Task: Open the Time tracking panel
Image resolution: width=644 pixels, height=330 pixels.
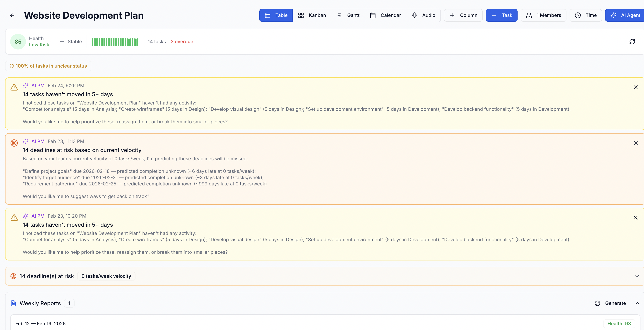Action: pos(585,15)
